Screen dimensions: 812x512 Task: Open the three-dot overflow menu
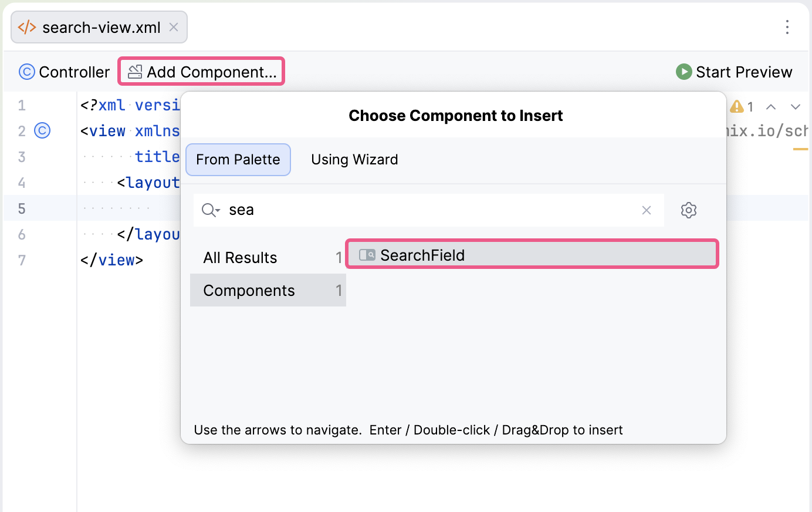click(x=787, y=27)
